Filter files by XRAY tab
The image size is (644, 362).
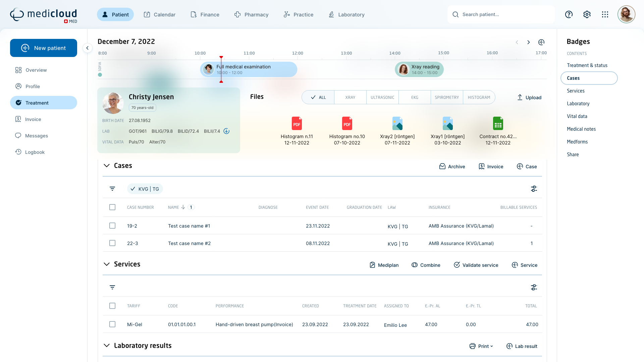pos(350,97)
